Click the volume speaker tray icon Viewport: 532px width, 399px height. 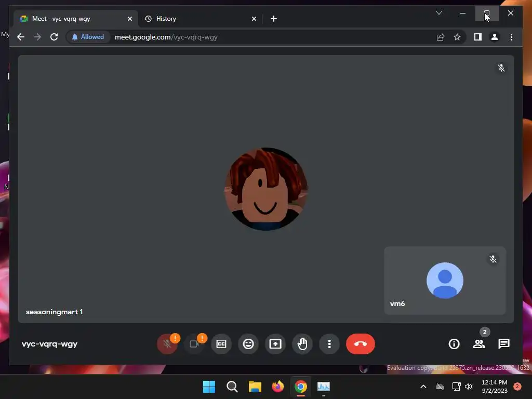click(469, 387)
